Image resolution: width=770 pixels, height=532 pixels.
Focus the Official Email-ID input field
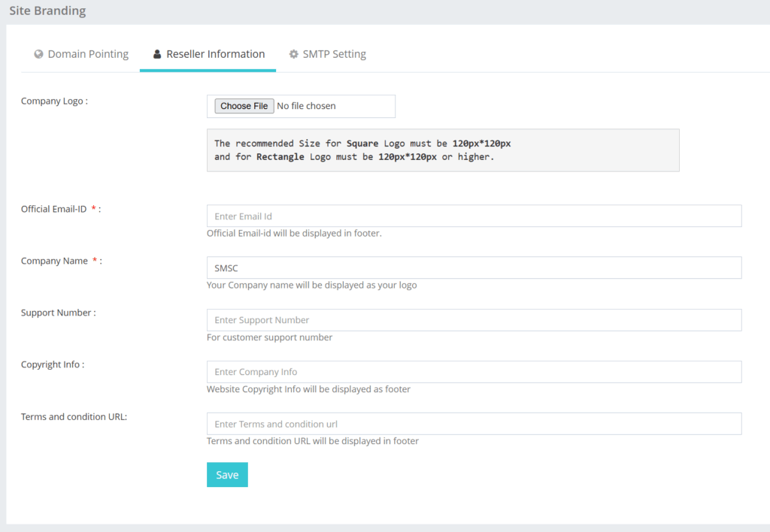point(474,216)
